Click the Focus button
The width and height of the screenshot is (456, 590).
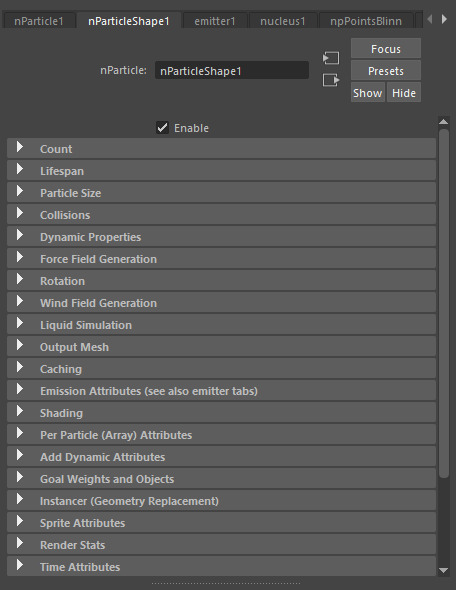pos(386,49)
